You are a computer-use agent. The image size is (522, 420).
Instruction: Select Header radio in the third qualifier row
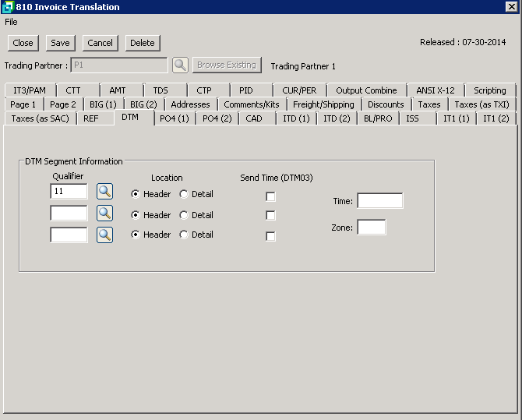[x=136, y=235]
